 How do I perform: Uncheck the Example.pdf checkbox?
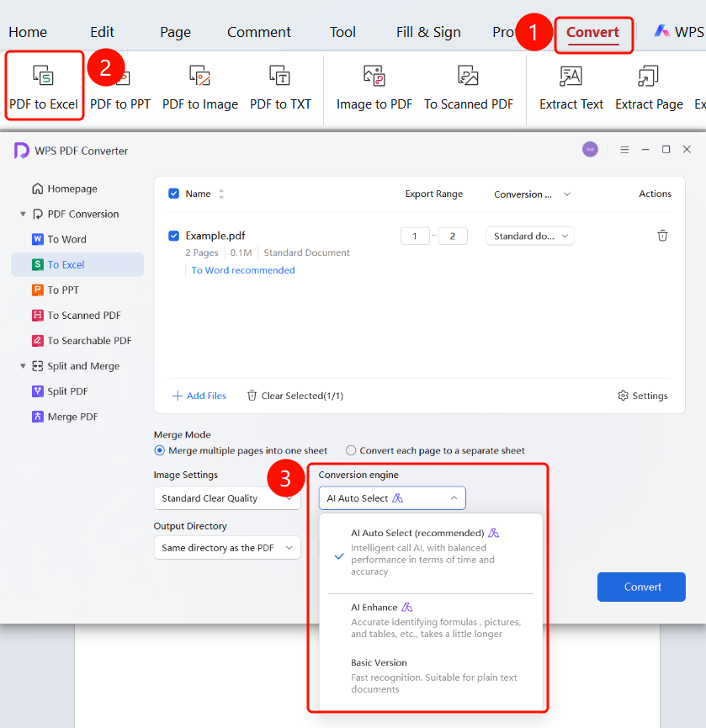click(x=173, y=236)
